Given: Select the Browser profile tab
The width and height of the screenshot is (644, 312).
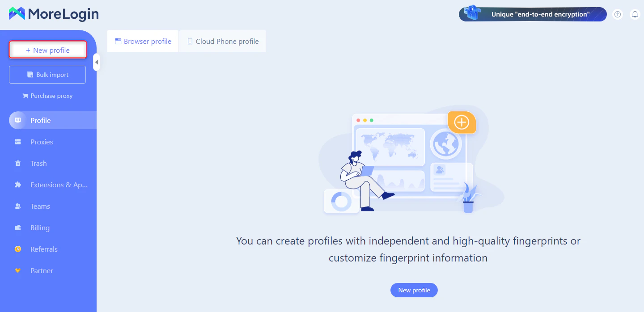Looking at the screenshot, I should [x=143, y=41].
